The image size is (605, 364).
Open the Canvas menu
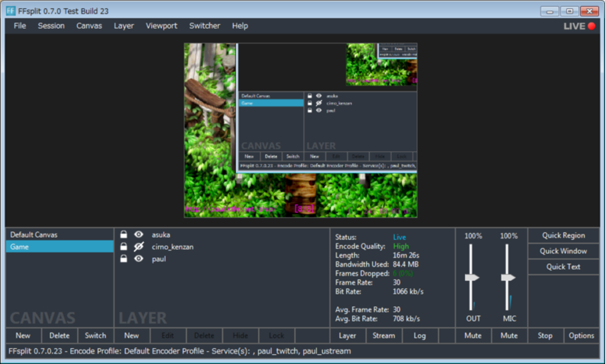(89, 26)
